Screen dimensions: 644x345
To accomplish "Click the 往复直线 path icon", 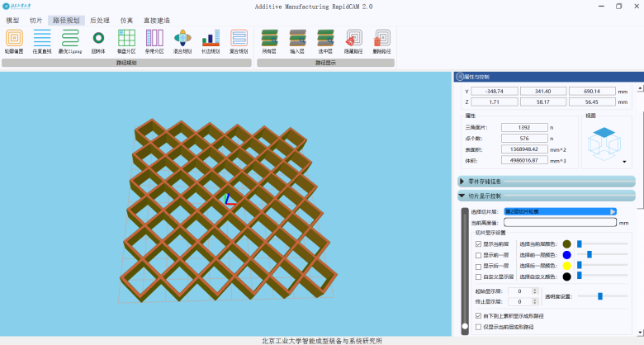I will [42, 38].
